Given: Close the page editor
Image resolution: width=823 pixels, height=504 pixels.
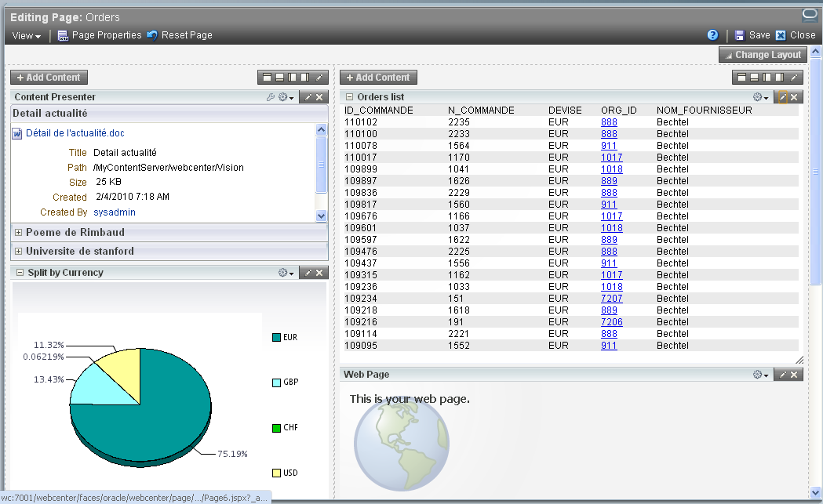Looking at the screenshot, I should [x=796, y=35].
